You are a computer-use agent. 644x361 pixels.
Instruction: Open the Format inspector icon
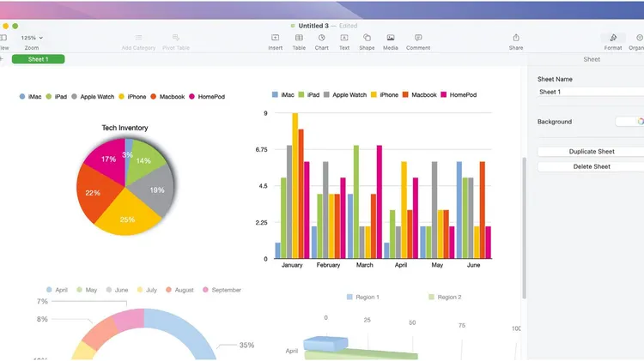tap(613, 38)
